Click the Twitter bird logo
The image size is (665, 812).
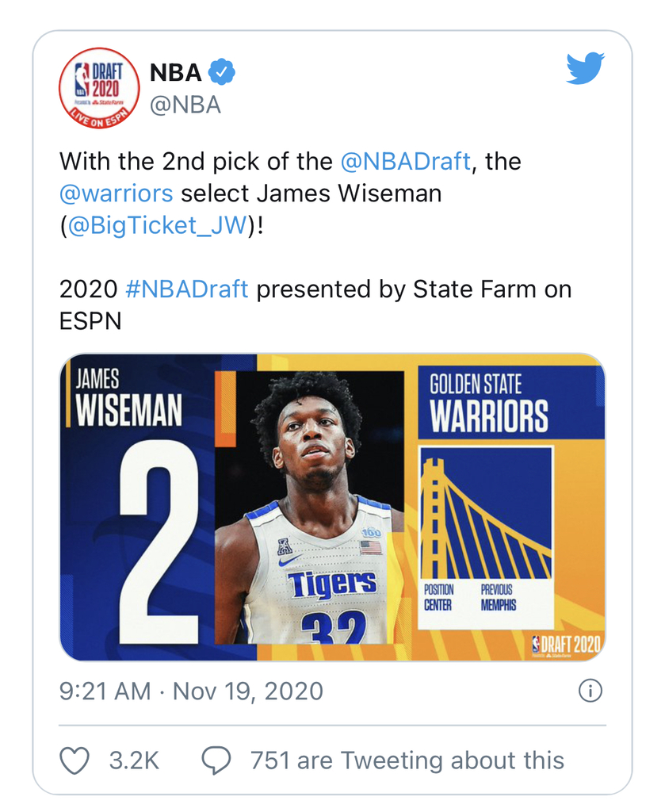[x=585, y=68]
